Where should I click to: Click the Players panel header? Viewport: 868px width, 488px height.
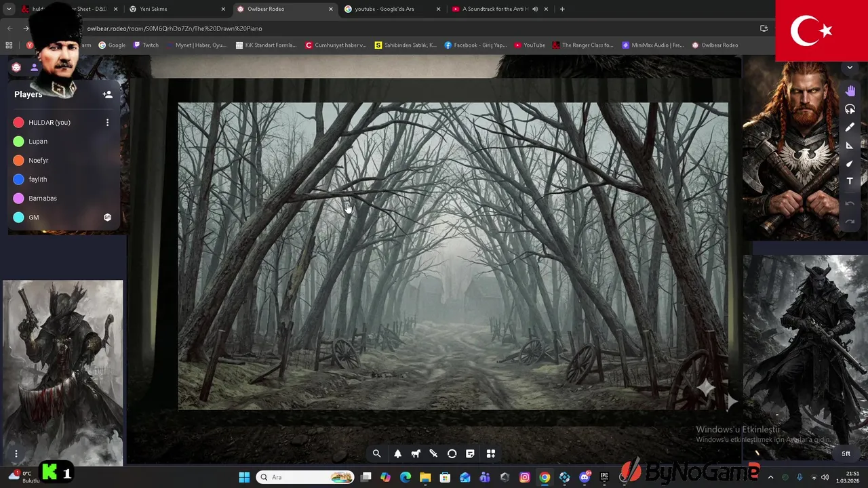pyautogui.click(x=28, y=94)
